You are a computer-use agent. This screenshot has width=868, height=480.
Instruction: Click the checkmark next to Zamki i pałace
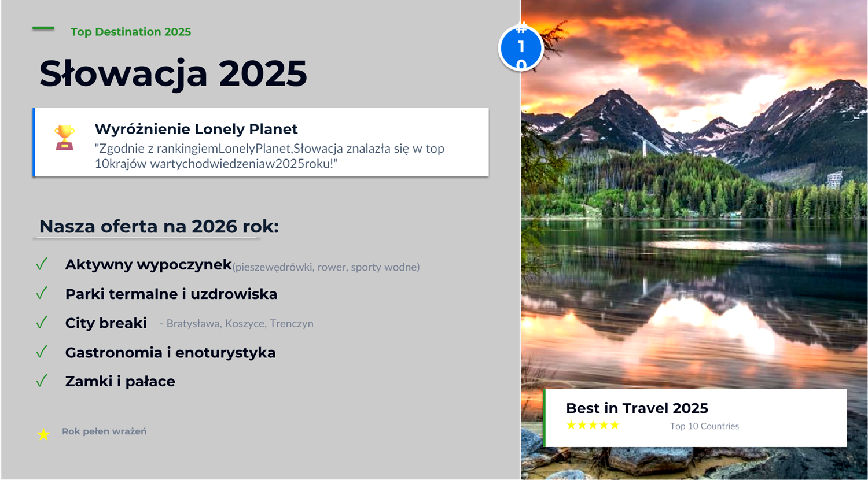(x=42, y=381)
